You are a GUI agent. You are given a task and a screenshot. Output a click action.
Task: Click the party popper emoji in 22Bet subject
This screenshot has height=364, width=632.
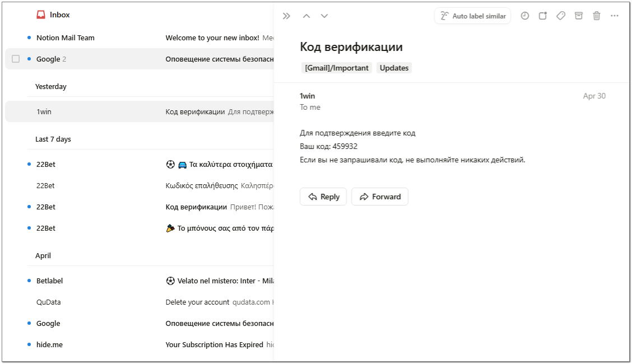pyautogui.click(x=170, y=228)
